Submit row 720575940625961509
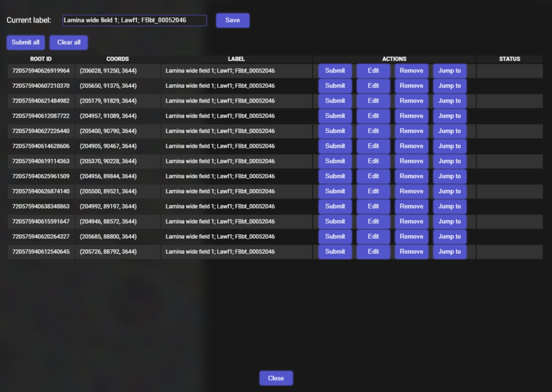The height and width of the screenshot is (392, 552). (x=335, y=176)
